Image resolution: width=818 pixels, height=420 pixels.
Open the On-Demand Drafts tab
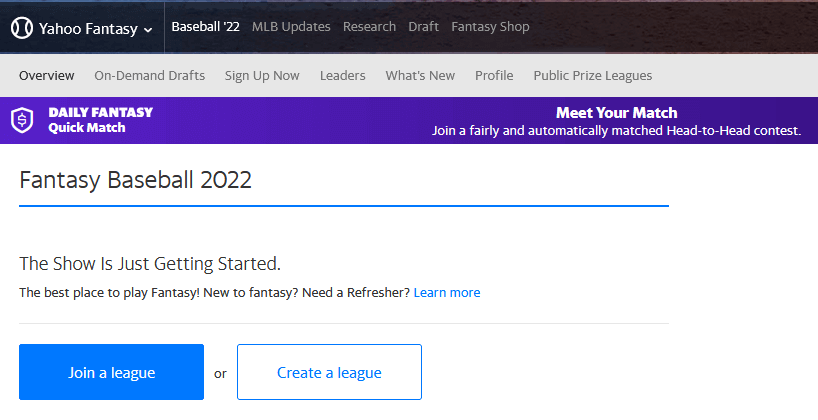(149, 76)
